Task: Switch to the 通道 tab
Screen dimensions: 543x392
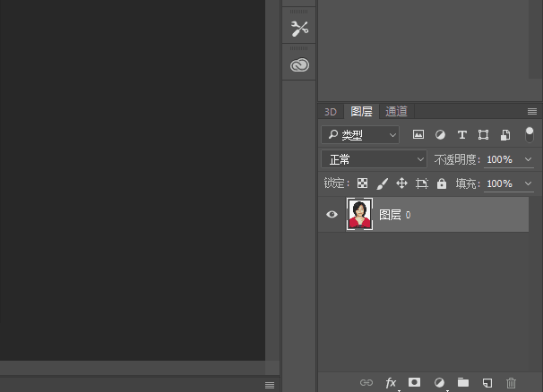Action: [397, 111]
